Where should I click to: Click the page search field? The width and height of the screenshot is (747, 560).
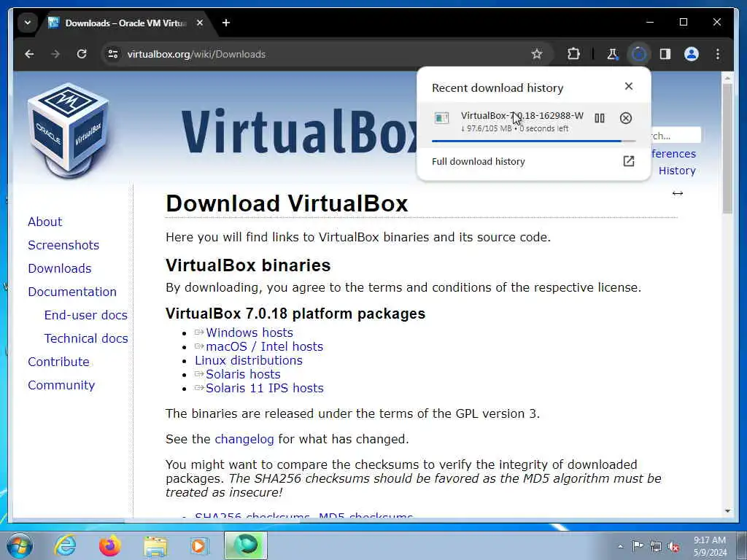[x=676, y=135]
